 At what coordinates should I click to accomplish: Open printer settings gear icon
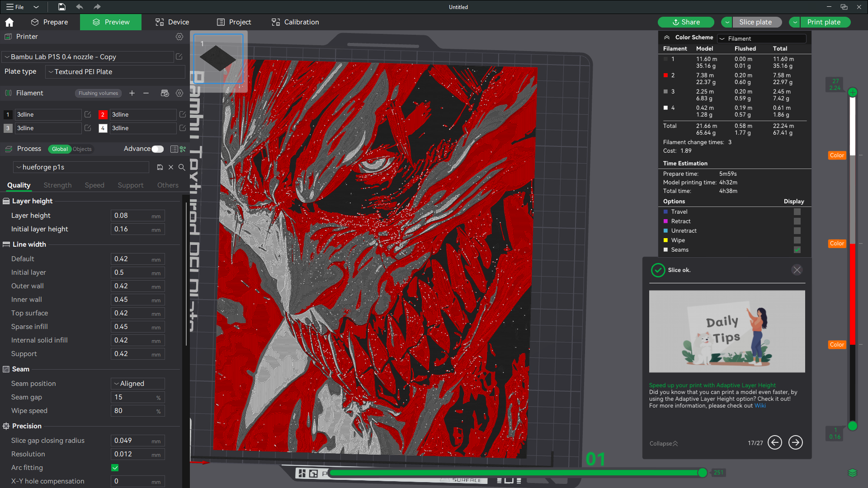(x=179, y=37)
